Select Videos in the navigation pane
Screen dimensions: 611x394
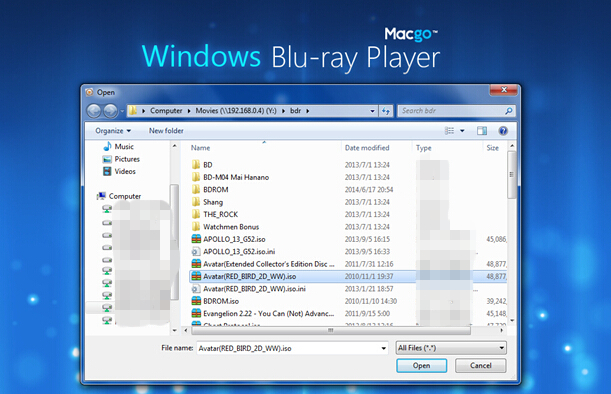coord(125,171)
